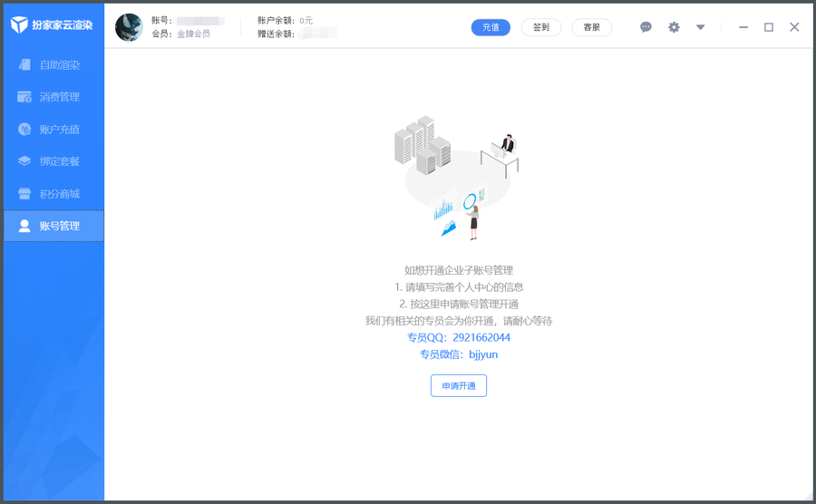The width and height of the screenshot is (816, 504).
Task: Click text 我们有相关的专员会为你开通
Action: pos(430,320)
